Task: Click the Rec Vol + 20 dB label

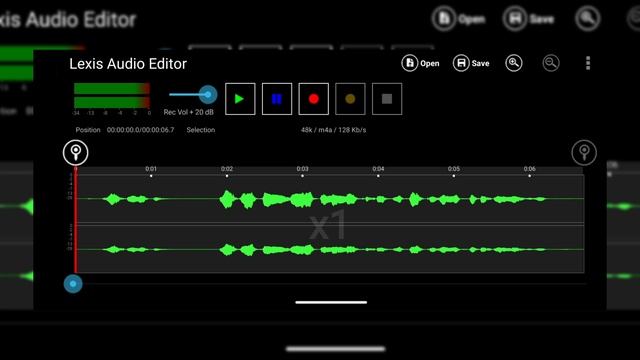Action: [x=188, y=112]
